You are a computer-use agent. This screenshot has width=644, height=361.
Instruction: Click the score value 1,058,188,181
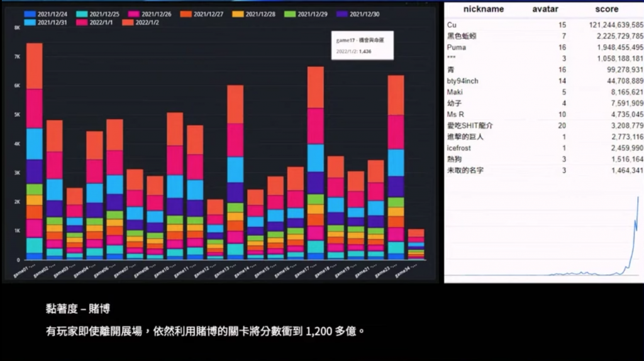point(620,58)
